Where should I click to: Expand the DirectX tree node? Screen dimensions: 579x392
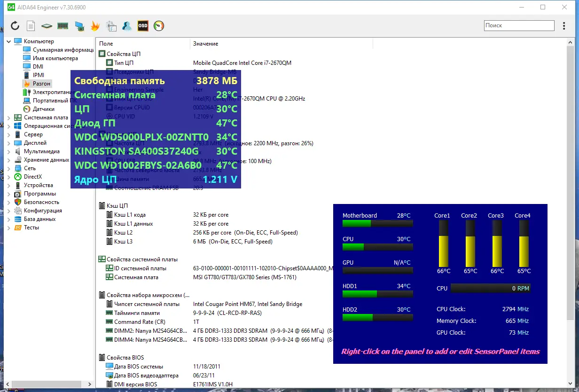click(9, 177)
